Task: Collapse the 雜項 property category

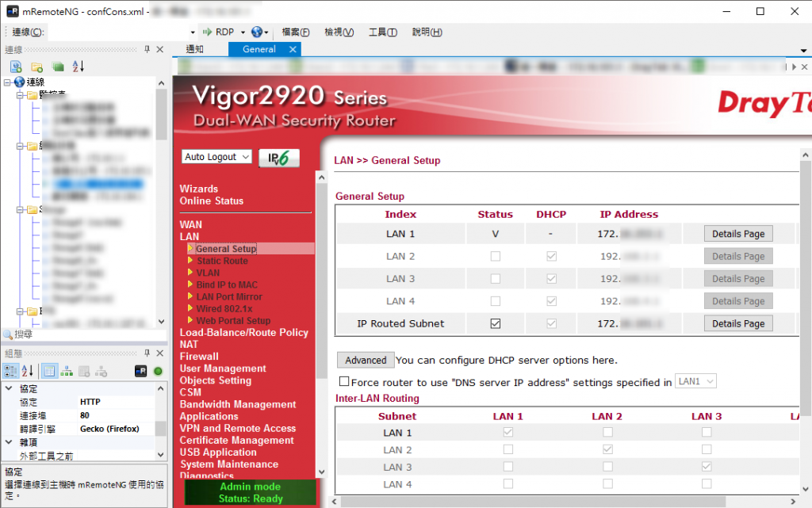Action: [9, 441]
